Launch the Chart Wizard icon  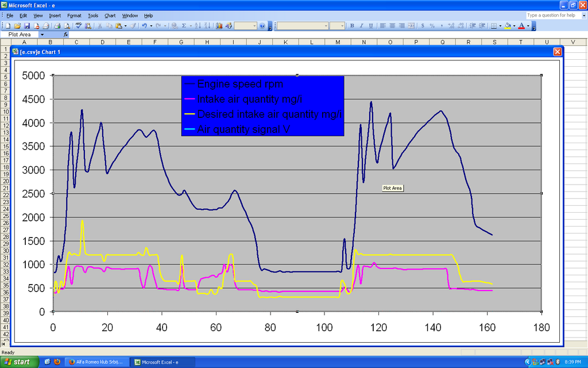pyautogui.click(x=219, y=25)
